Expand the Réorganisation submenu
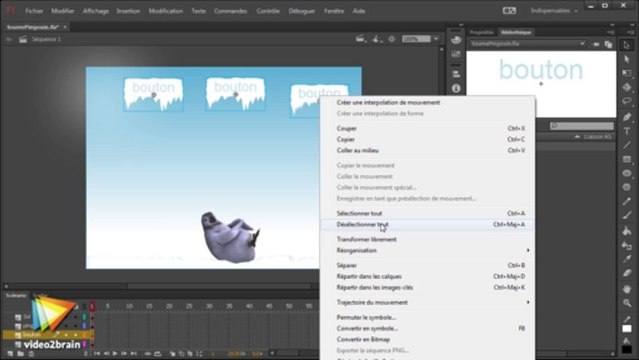639x360 pixels. point(427,250)
